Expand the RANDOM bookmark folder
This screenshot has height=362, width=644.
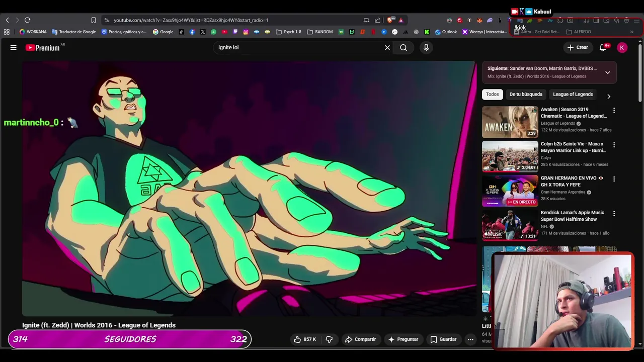(319, 32)
